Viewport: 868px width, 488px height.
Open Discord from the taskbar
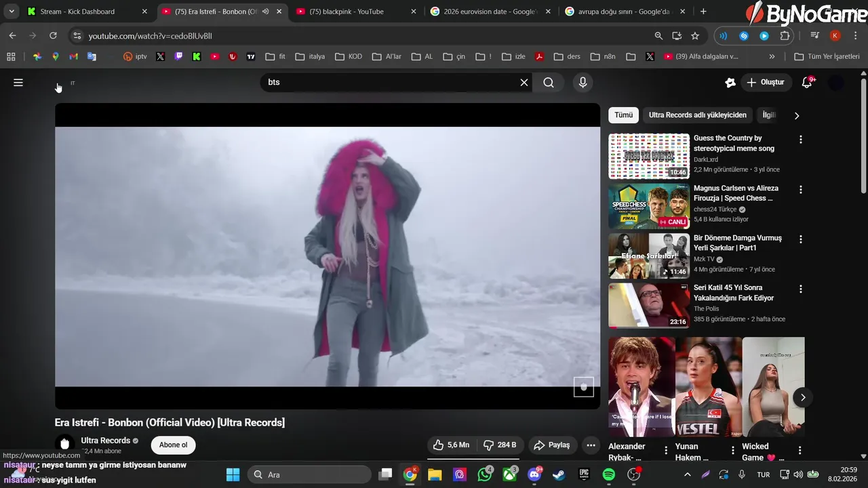click(534, 474)
